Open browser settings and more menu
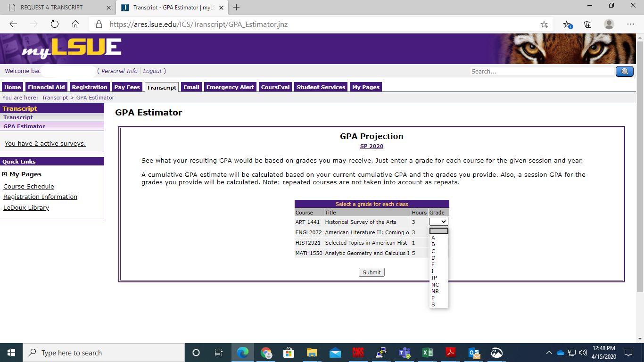Viewport: 644px width, 362px height. (x=631, y=24)
